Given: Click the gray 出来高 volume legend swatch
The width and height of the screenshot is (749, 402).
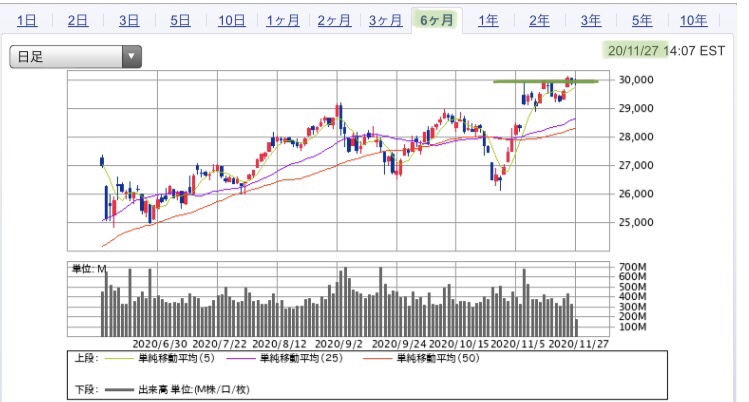Looking at the screenshot, I should tap(119, 390).
